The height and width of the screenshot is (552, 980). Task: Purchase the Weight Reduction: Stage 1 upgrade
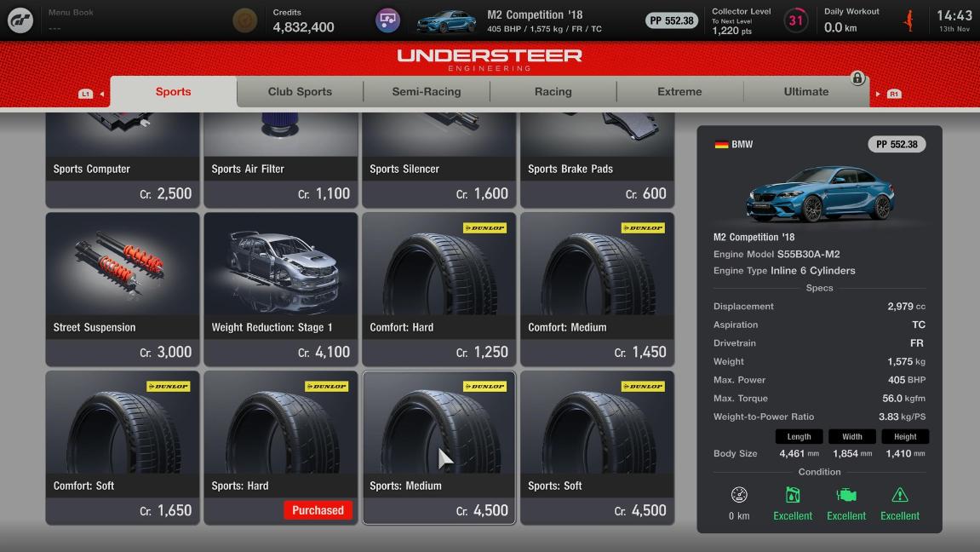click(x=280, y=288)
